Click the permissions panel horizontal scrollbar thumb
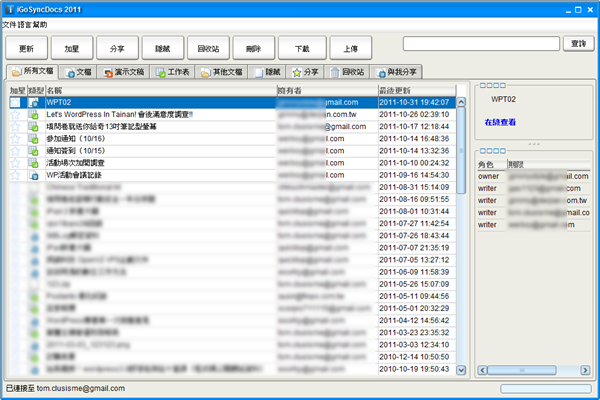 (521, 370)
